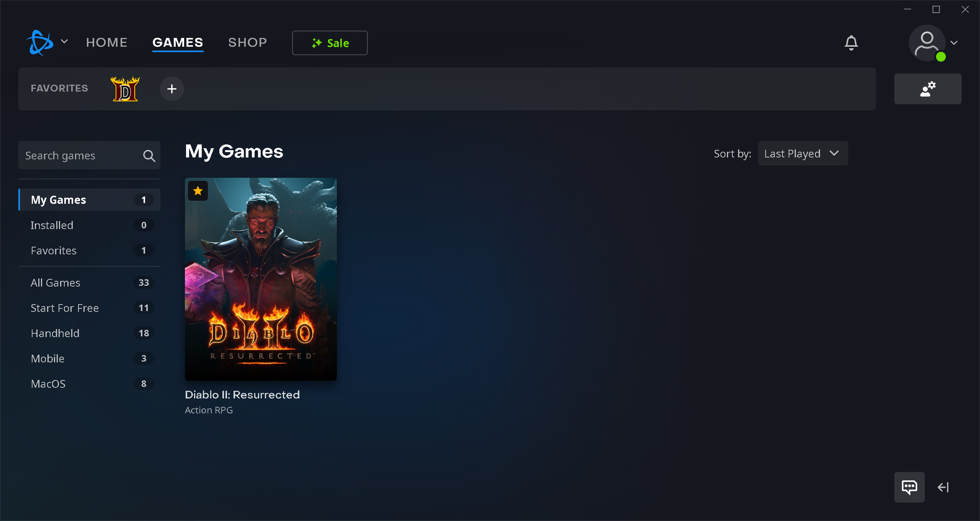The height and width of the screenshot is (521, 980).
Task: Switch to the HOME tab
Action: (x=107, y=43)
